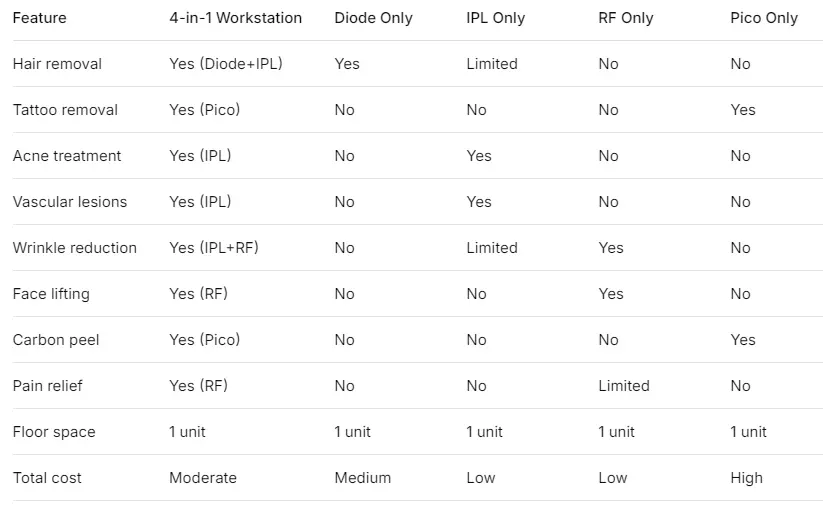Click the Hair removal row label
This screenshot has width=823, height=510.
(x=57, y=64)
